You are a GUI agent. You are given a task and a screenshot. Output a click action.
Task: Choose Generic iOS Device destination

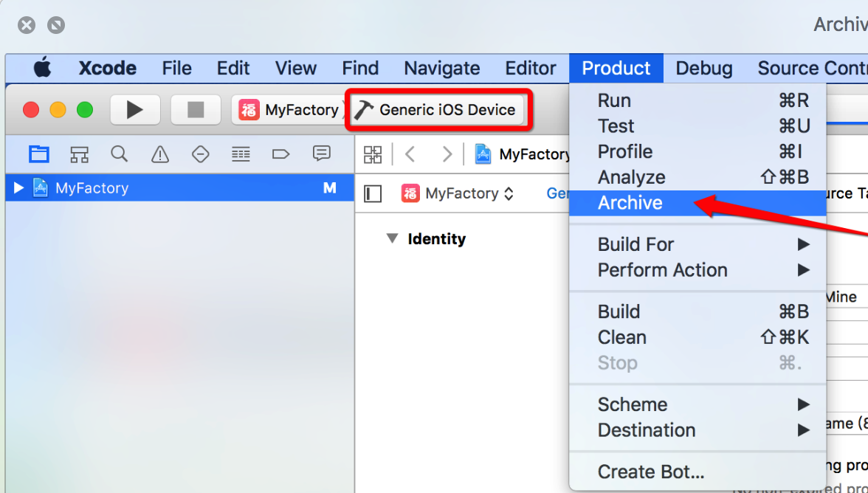[438, 109]
